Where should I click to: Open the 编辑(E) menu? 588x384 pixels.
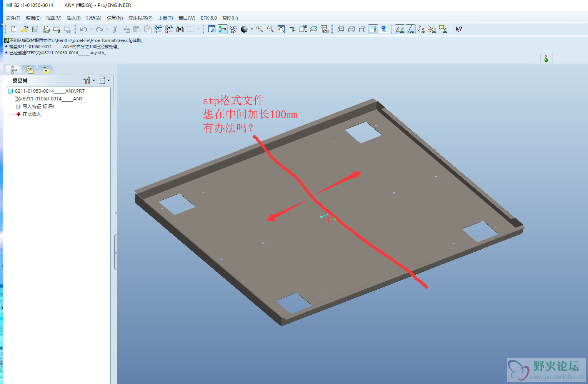point(33,18)
